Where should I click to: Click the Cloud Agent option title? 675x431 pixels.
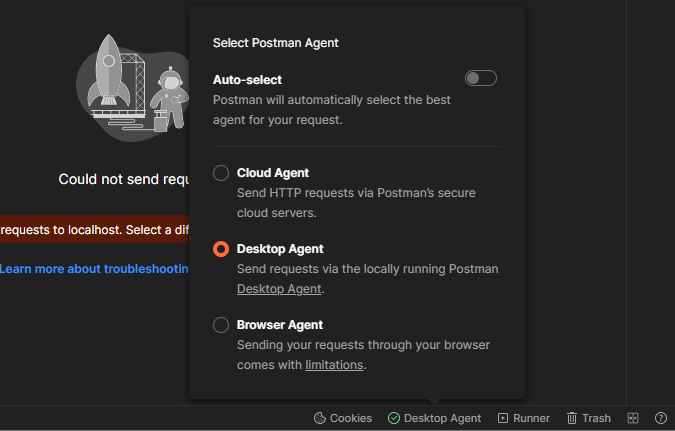point(272,173)
